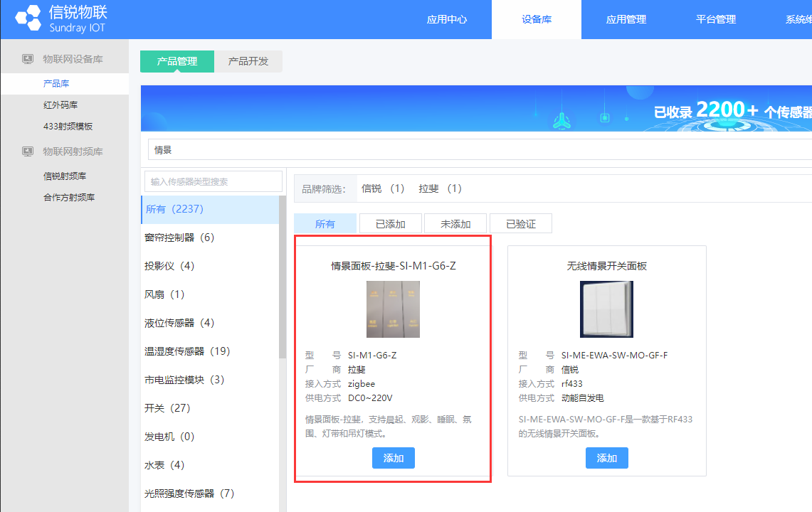The height and width of the screenshot is (512, 812).
Task: Switch to the 产品开发 tab
Action: tap(248, 62)
